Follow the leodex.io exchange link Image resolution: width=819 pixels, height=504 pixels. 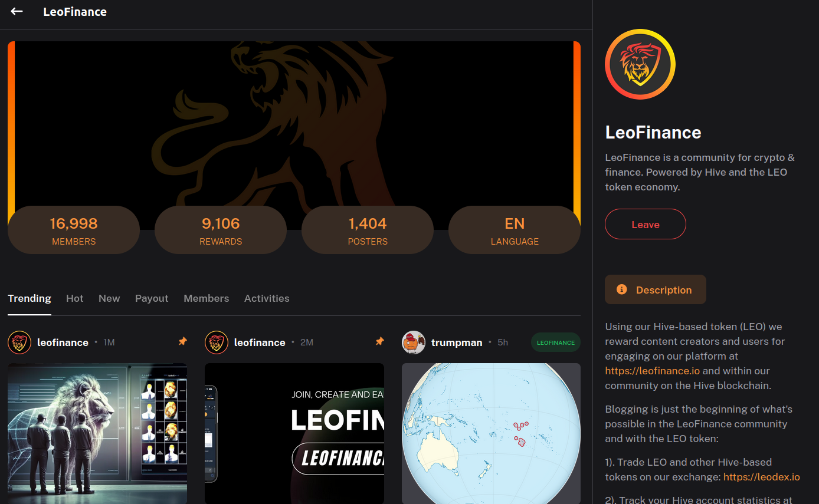pyautogui.click(x=761, y=477)
